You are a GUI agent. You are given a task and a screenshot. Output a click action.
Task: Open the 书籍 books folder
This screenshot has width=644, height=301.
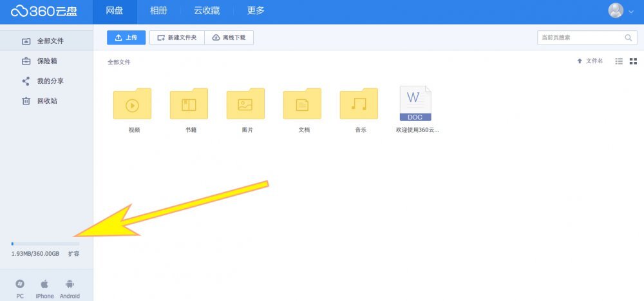click(189, 104)
